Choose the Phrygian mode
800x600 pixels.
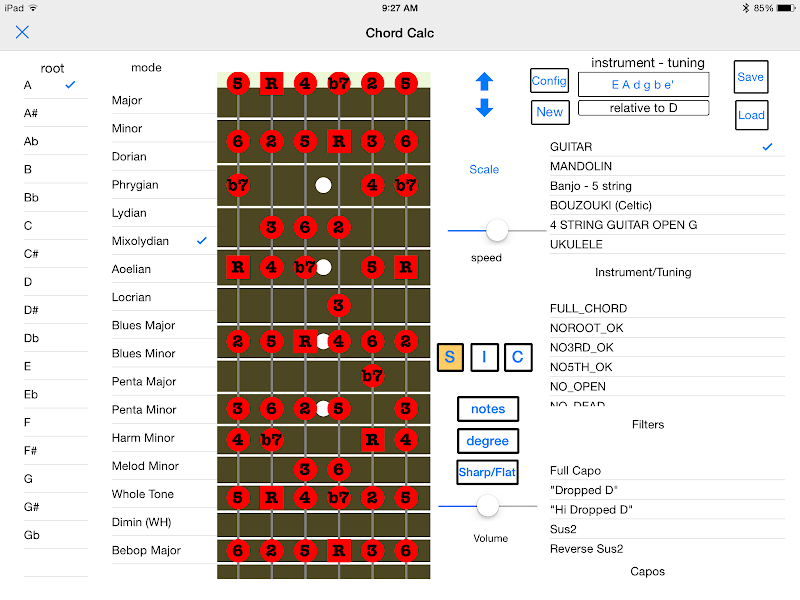pos(163,185)
